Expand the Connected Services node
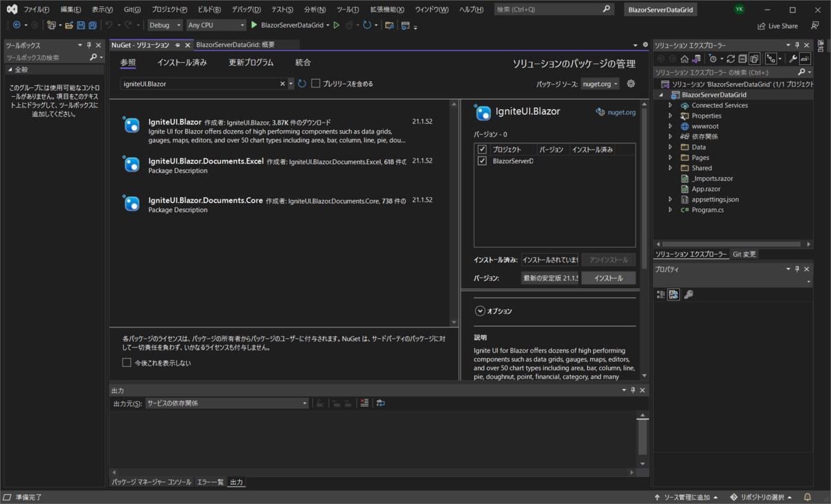Screen dimensions: 831x504 [670, 105]
